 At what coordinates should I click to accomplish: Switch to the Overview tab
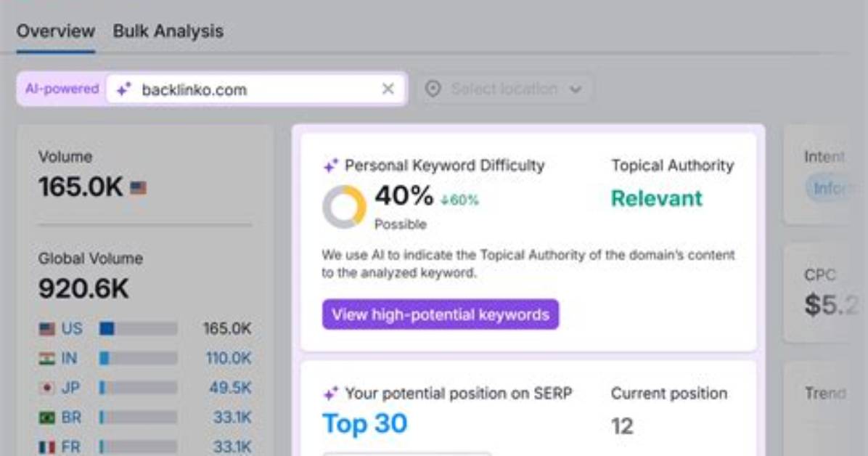point(55,31)
